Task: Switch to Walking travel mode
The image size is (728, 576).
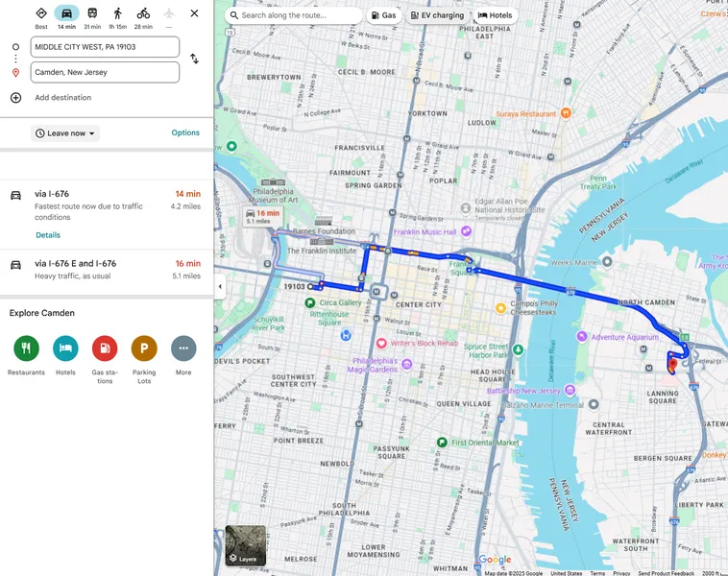Action: pyautogui.click(x=118, y=13)
